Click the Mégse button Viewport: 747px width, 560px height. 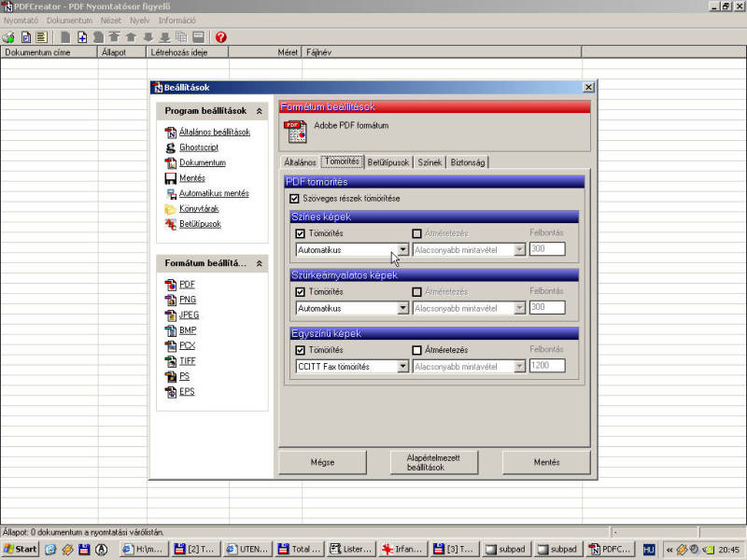(x=322, y=462)
